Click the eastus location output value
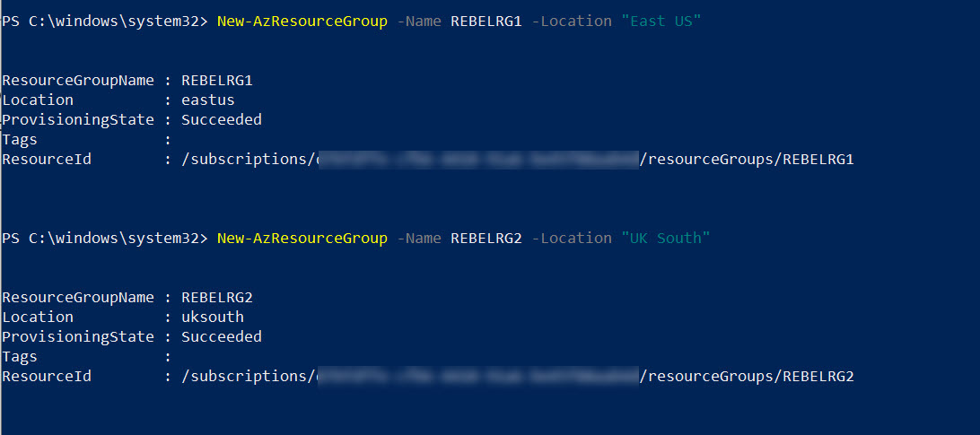 208,100
